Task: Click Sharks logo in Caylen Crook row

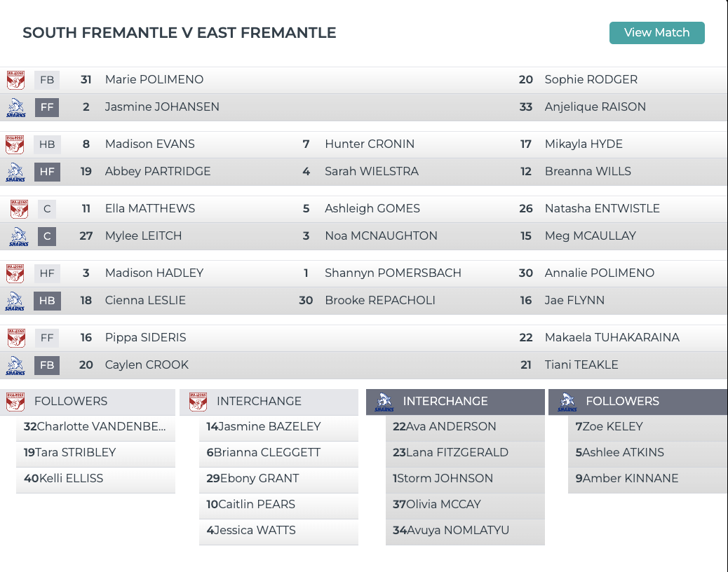Action: tap(15, 365)
